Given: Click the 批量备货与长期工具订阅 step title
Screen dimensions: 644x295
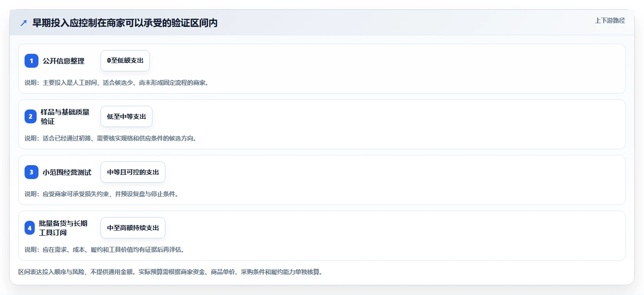Looking at the screenshot, I should click(x=63, y=228).
